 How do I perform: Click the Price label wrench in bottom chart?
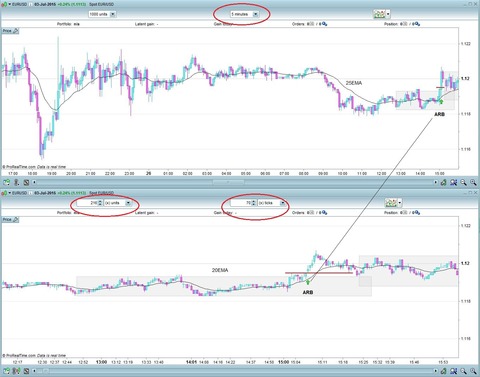click(15, 219)
